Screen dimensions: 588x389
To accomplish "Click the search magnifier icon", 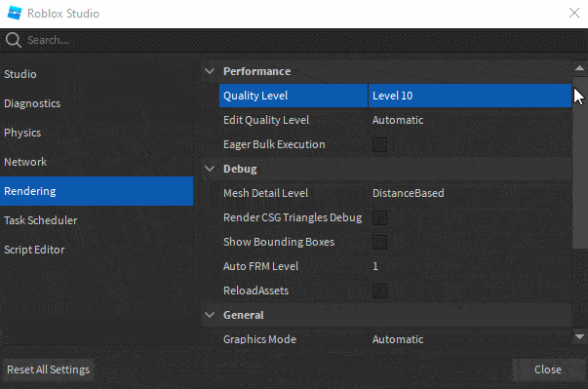I will [x=14, y=40].
